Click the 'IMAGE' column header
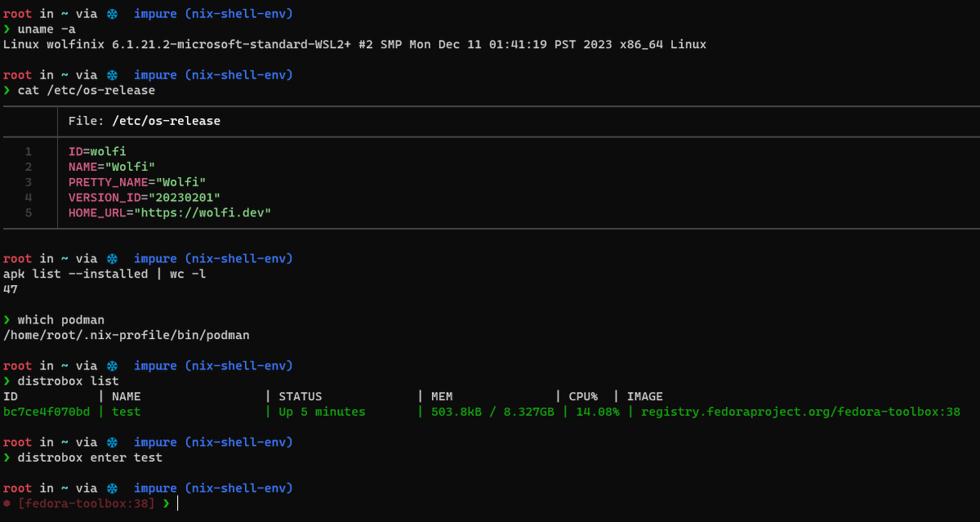This screenshot has height=522, width=980. pos(645,396)
